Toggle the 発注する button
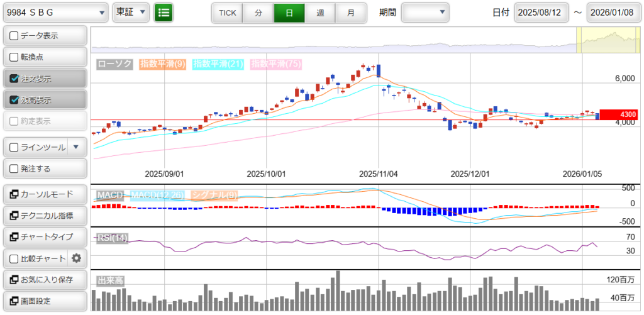The width and height of the screenshot is (644, 315). [x=44, y=169]
